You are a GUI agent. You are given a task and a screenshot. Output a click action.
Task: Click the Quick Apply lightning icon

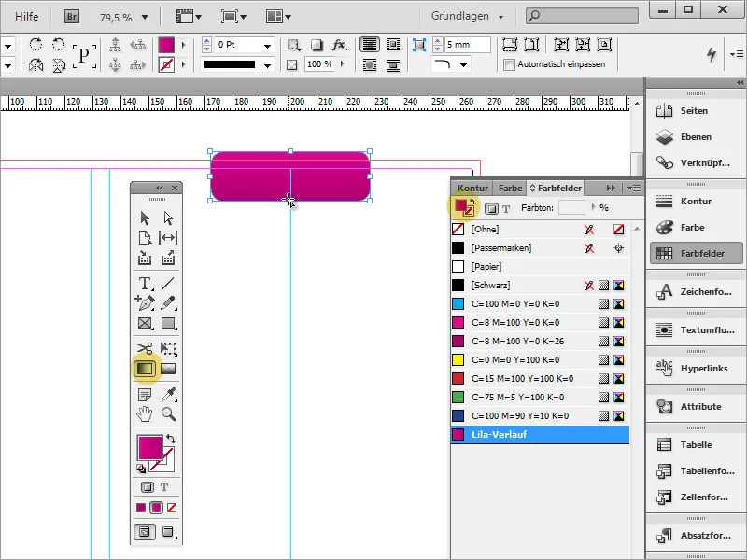pyautogui.click(x=712, y=54)
